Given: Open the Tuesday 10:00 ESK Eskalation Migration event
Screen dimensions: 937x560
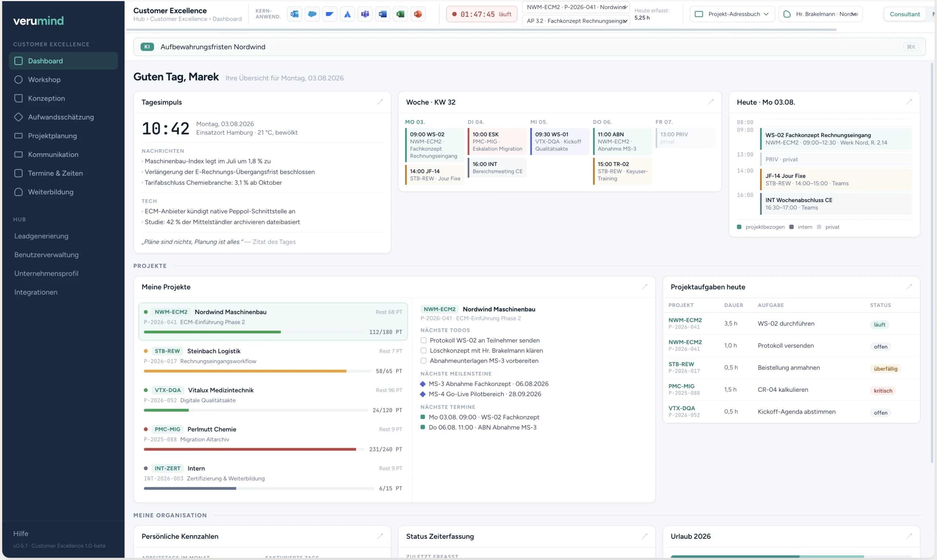Looking at the screenshot, I should 497,142.
